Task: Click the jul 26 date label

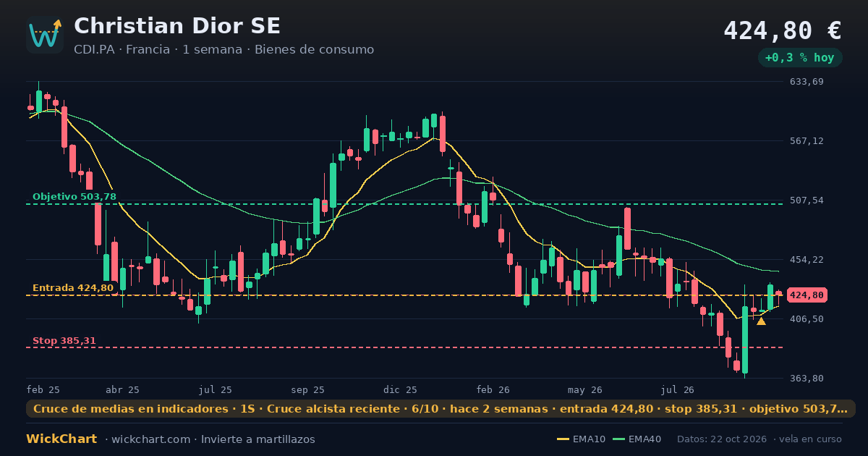Action: click(678, 389)
